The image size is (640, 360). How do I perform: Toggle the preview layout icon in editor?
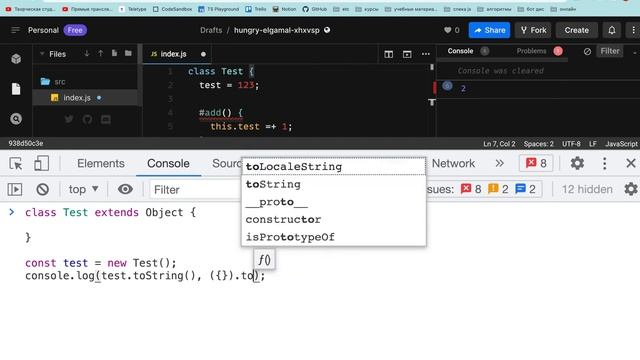(x=407, y=54)
